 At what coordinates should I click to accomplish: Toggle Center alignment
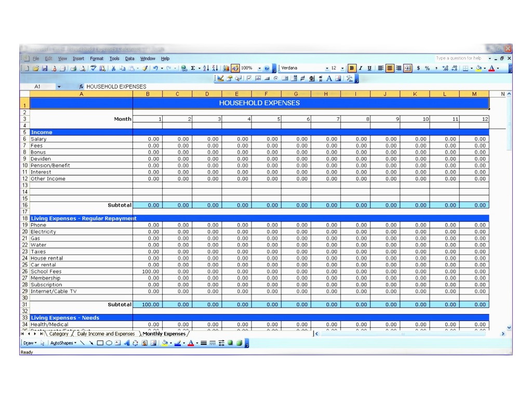390,68
